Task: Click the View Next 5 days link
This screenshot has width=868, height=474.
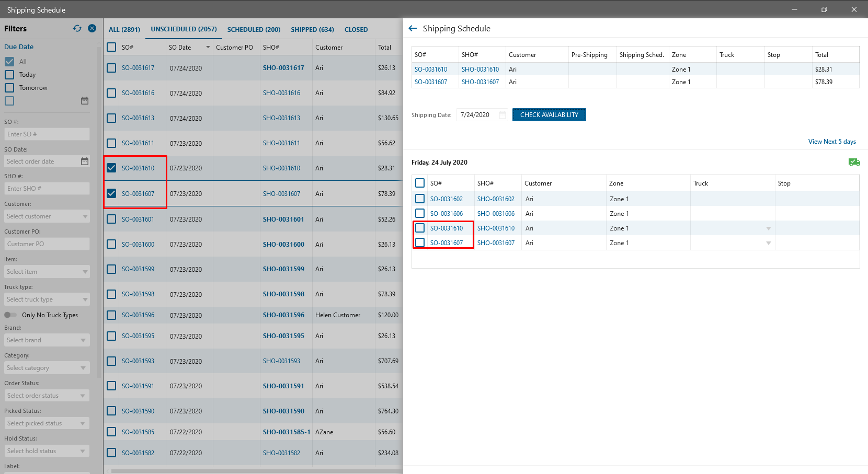Action: 832,142
